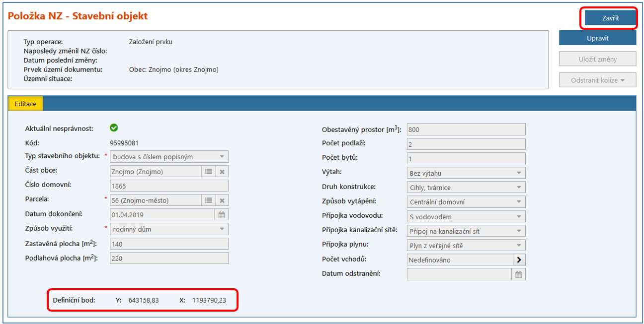Screen dimensions: 644x324
Task: Switch to the Editace tab
Action: pyautogui.click(x=26, y=103)
